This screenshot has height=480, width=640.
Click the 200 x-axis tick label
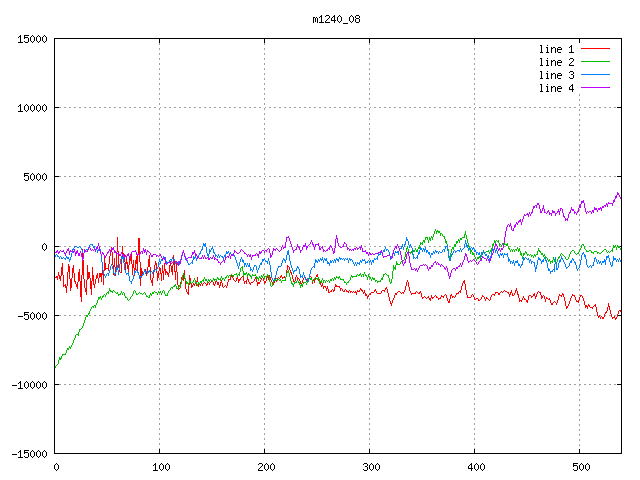coord(264,467)
